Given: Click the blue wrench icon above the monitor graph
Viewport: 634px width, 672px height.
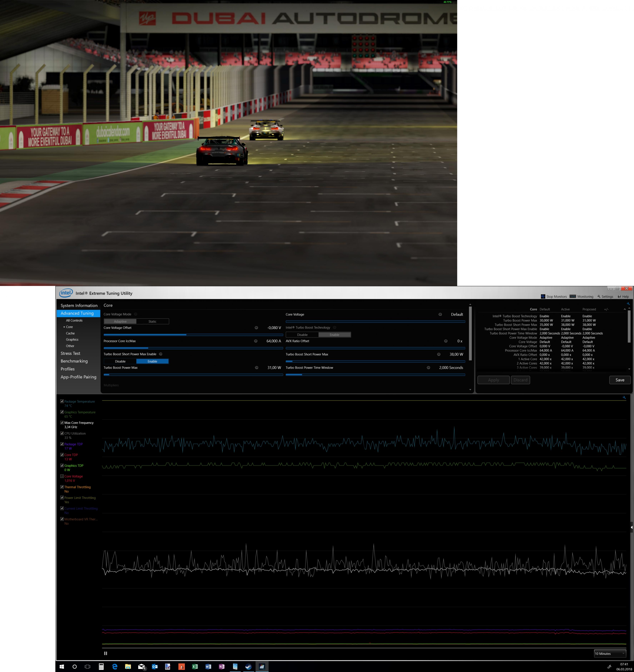Looking at the screenshot, I should coord(624,397).
